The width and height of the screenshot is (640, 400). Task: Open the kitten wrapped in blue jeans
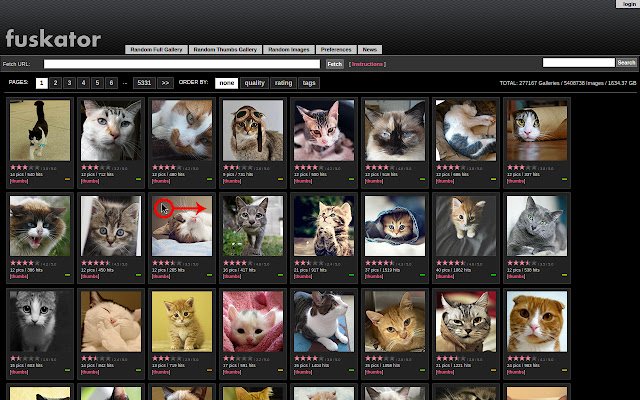pyautogui.click(x=395, y=226)
